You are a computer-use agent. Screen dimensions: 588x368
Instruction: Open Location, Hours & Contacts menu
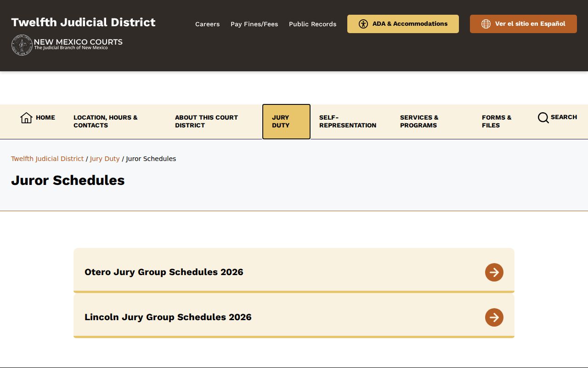[x=106, y=121]
